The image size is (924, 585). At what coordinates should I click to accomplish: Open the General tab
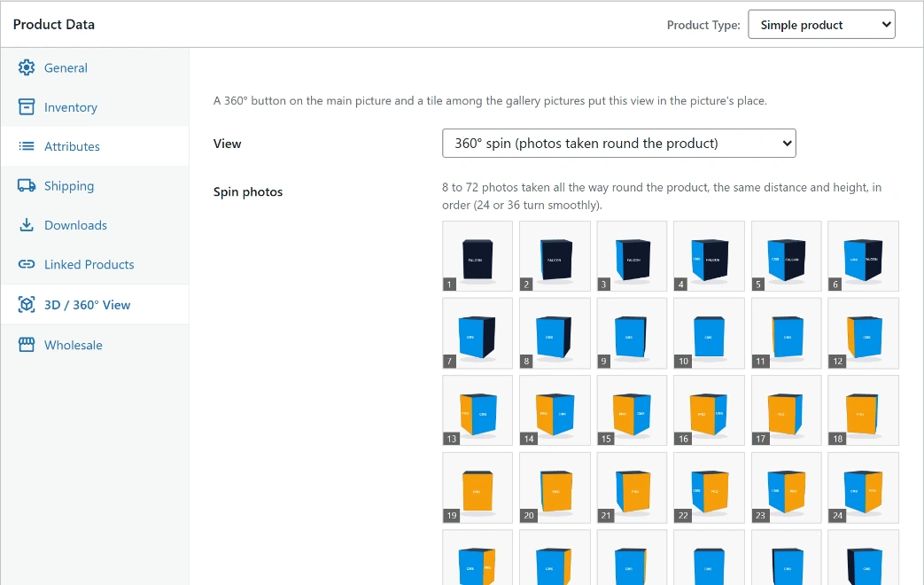pyautogui.click(x=95, y=68)
